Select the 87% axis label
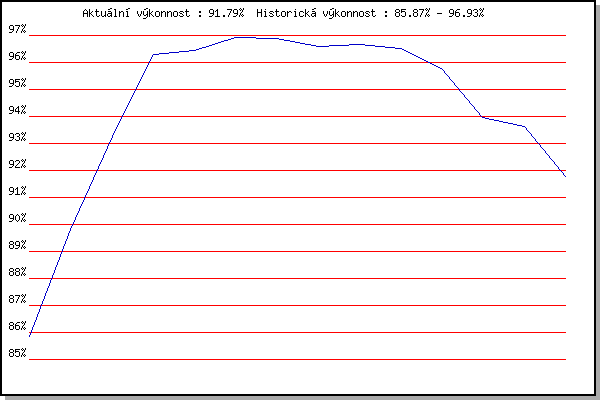The height and width of the screenshot is (400, 600). pyautogui.click(x=17, y=299)
